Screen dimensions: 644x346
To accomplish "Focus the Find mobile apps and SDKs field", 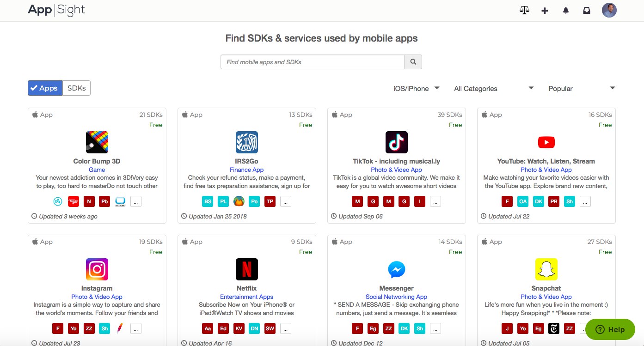I will (x=313, y=62).
